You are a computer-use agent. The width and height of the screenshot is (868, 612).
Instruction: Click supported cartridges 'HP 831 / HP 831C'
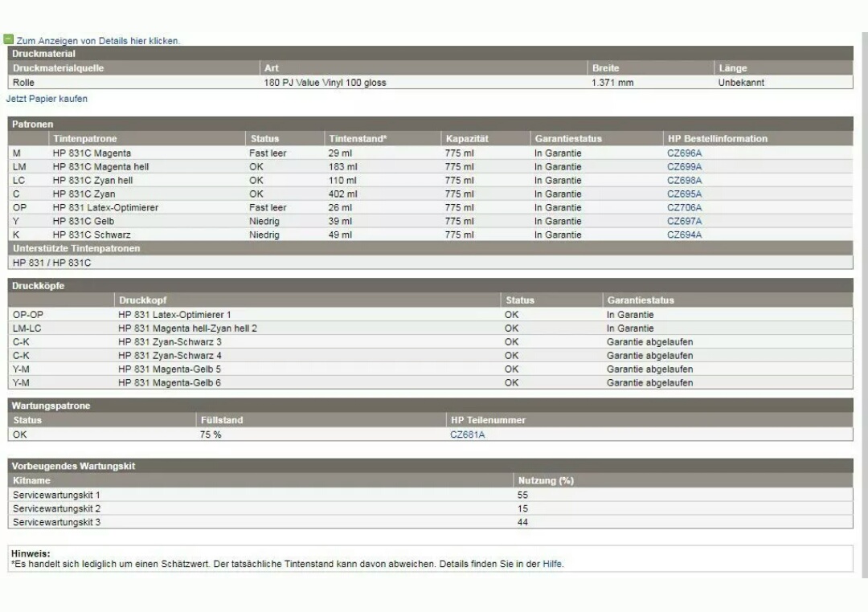52,263
